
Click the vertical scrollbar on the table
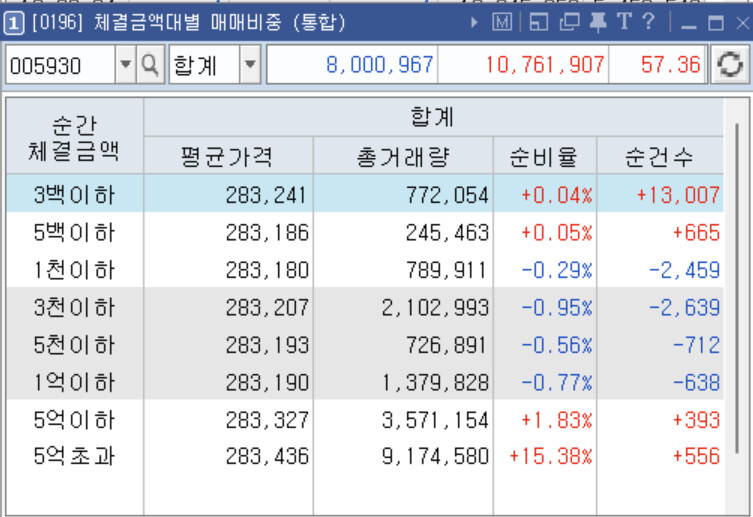[x=737, y=288]
